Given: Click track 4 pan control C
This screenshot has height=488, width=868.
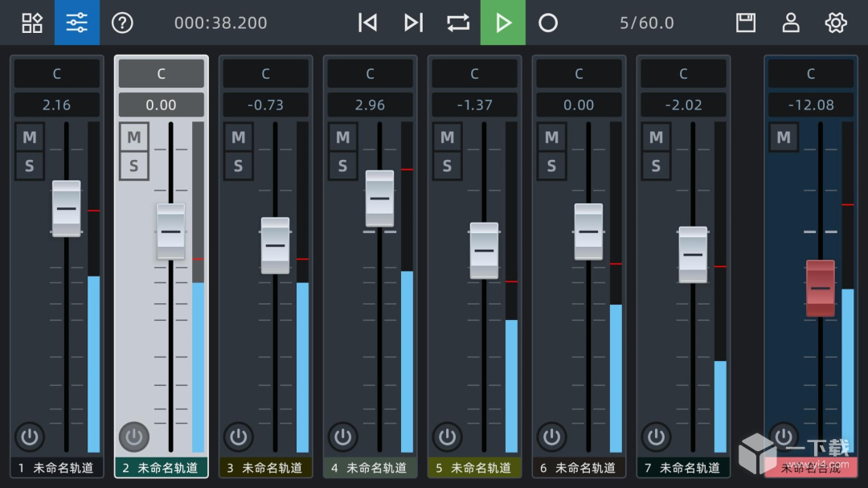Looking at the screenshot, I should tap(370, 74).
